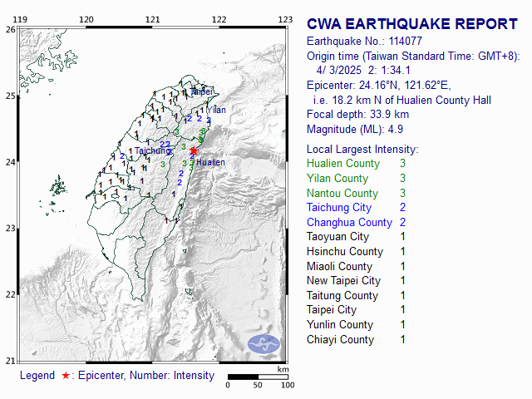
Task: Click the Hualien County intensity row
Action: [357, 164]
